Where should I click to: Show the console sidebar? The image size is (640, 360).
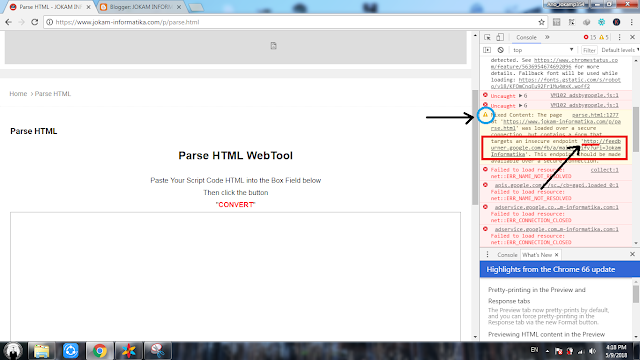pyautogui.click(x=487, y=50)
